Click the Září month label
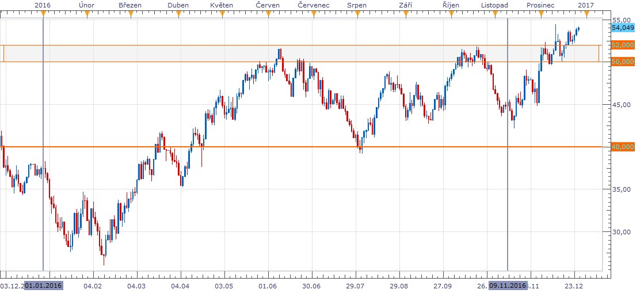Image resolution: width=644 pixels, height=293 pixels. point(405,5)
